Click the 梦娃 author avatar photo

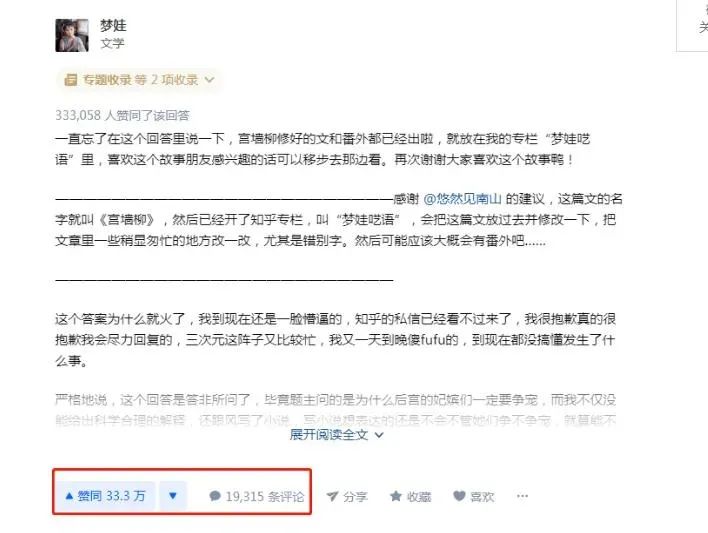pyautogui.click(x=72, y=35)
